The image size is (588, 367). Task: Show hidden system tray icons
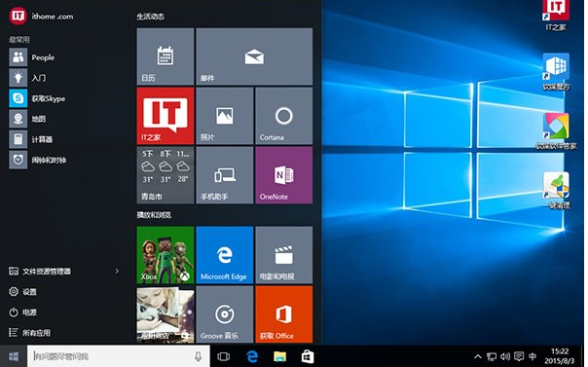coord(478,356)
